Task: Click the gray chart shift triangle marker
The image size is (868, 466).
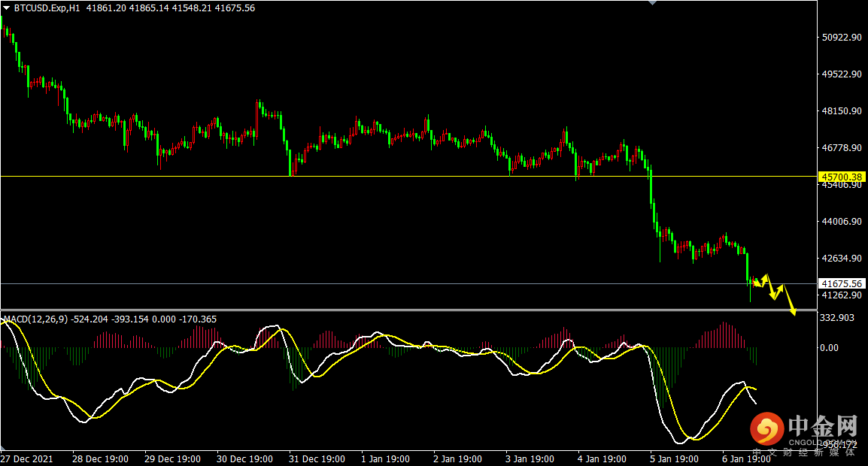Action: coord(652,3)
